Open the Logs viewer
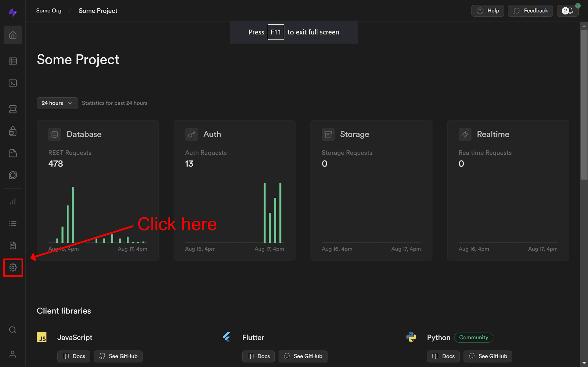The width and height of the screenshot is (588, 367). point(13,223)
